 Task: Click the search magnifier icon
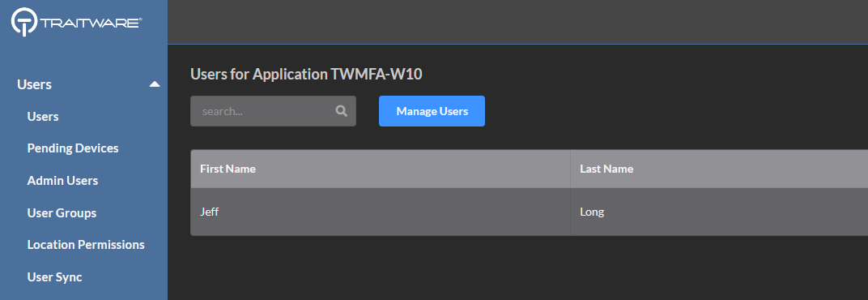coord(342,111)
